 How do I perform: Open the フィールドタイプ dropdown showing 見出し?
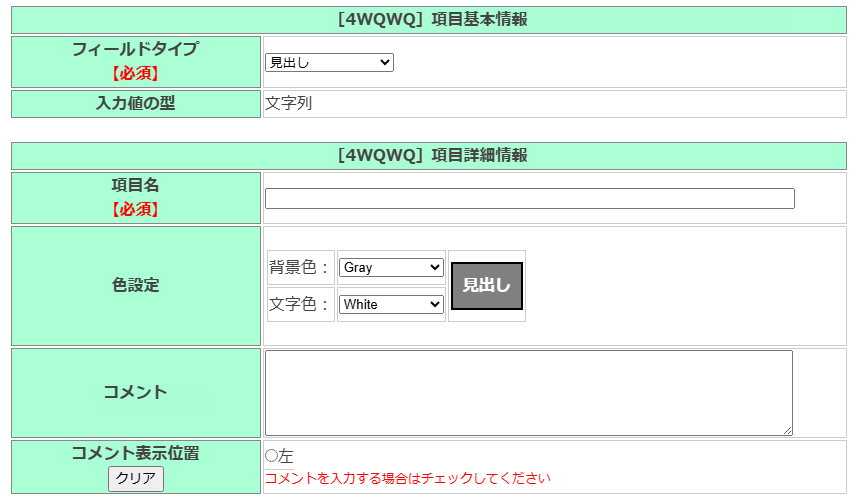(329, 63)
